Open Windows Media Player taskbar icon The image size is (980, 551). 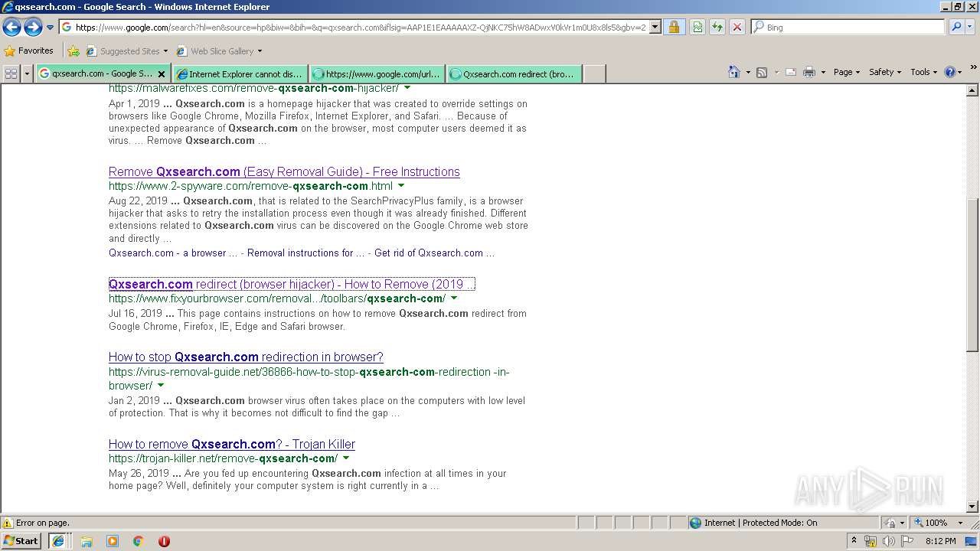tap(113, 541)
